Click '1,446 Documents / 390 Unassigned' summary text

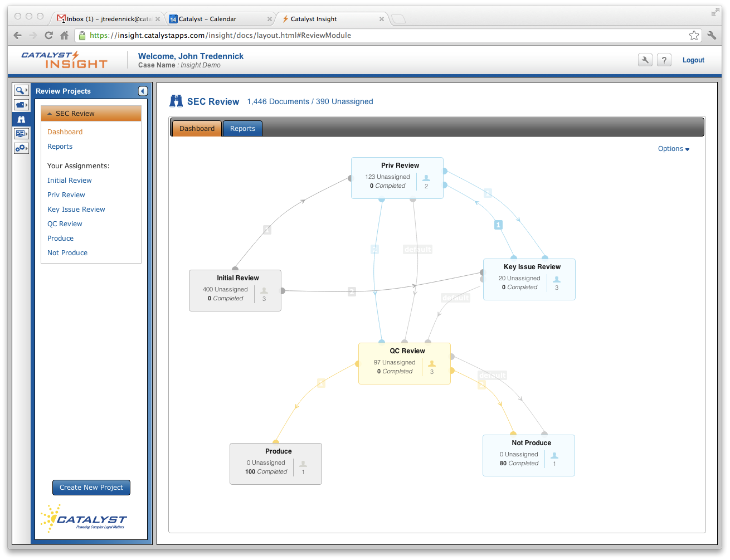tap(310, 102)
